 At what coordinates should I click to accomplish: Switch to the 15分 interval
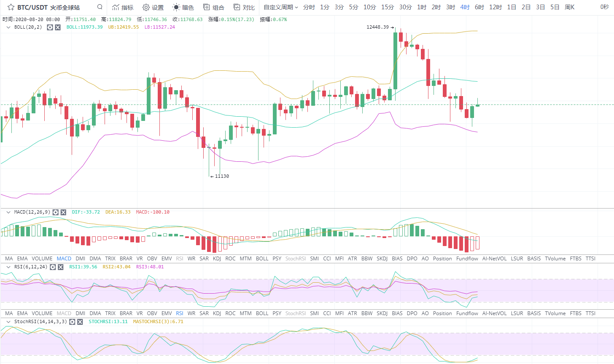click(x=388, y=7)
